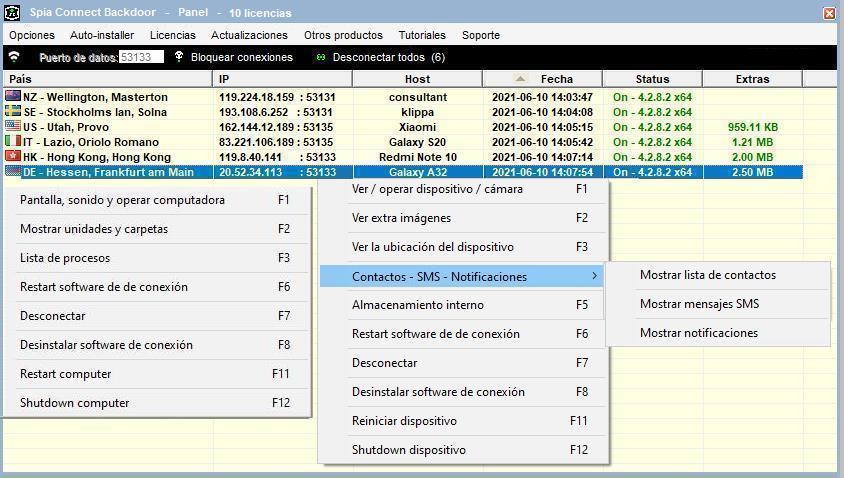The image size is (844, 478).
Task: Click IP cell 193.108.6.252 : 53131
Action: click(x=276, y=112)
